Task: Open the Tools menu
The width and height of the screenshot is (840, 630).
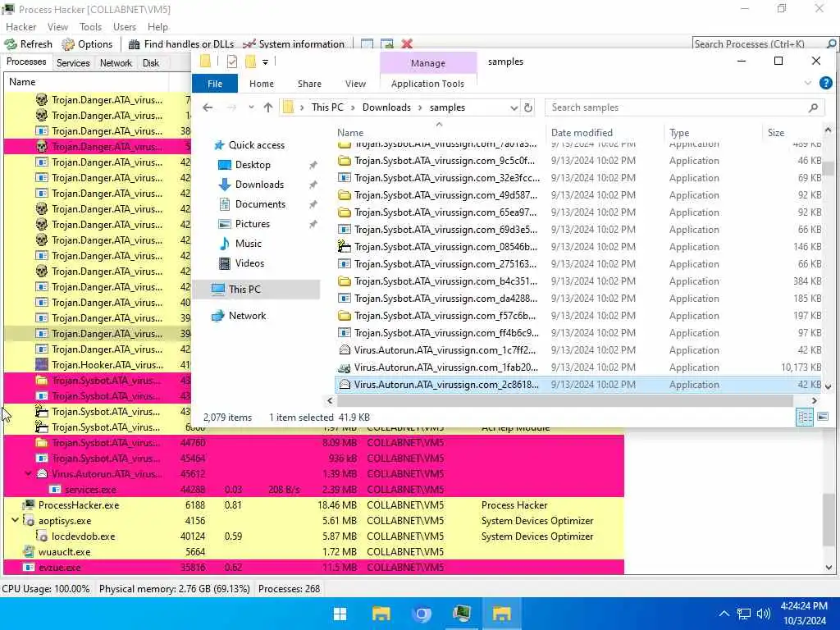Action: (x=90, y=27)
